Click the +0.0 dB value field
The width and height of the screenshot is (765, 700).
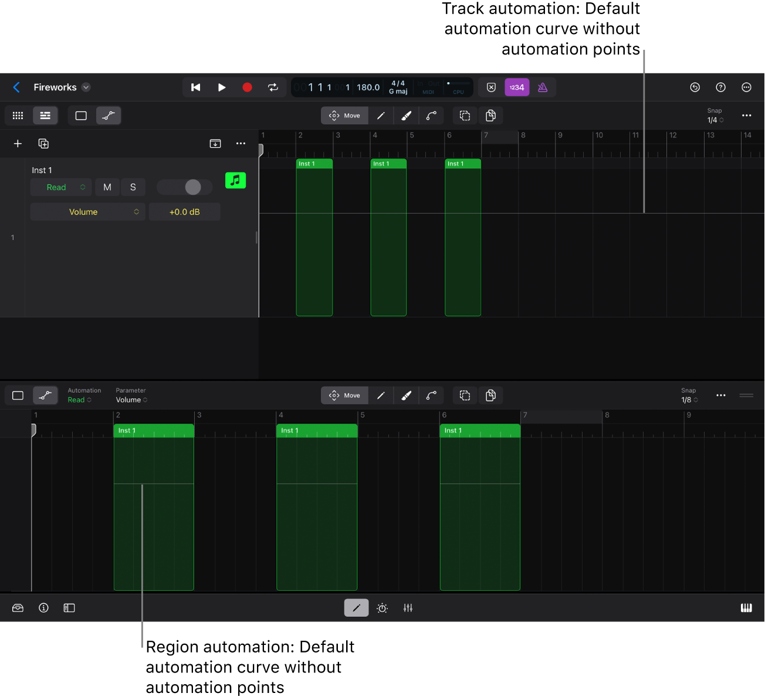click(x=185, y=212)
